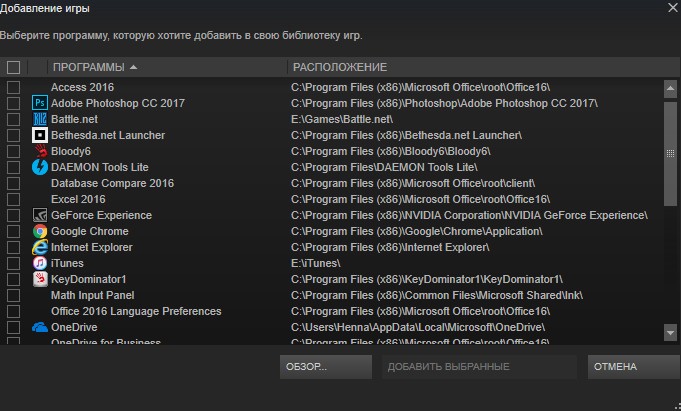Toggle the select-all checkbox in header
Screen dimensions: 681x411
coord(13,67)
